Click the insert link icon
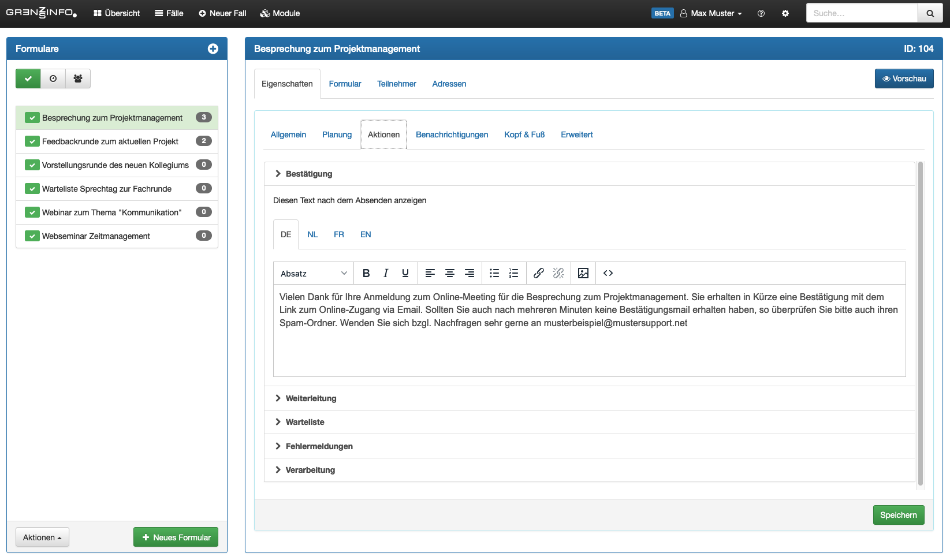The height and width of the screenshot is (560, 950). [x=538, y=273]
